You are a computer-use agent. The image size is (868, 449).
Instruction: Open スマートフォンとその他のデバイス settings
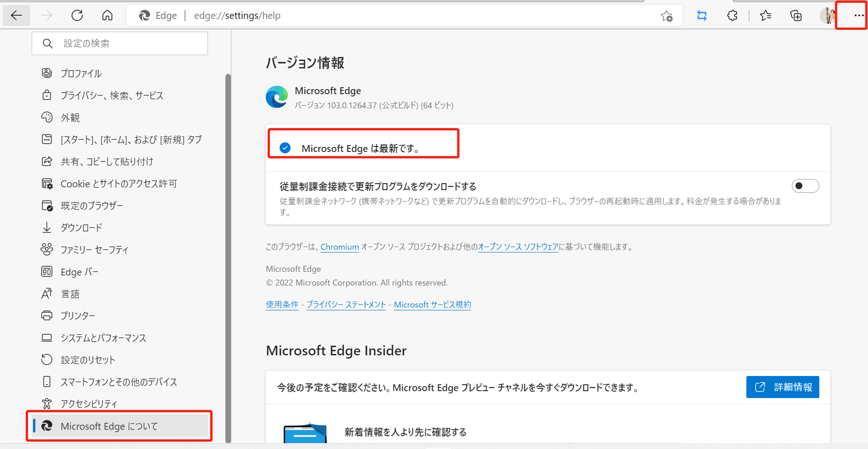(120, 382)
